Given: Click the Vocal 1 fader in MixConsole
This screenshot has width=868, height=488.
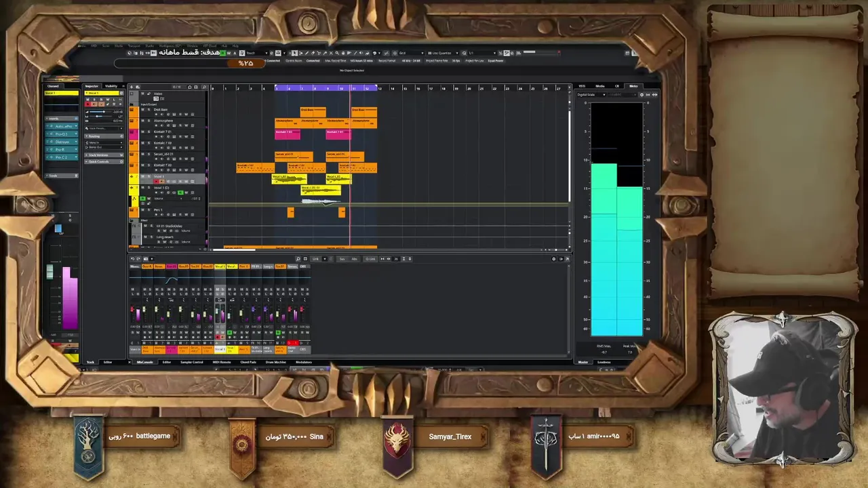Looking at the screenshot, I should (216, 311).
